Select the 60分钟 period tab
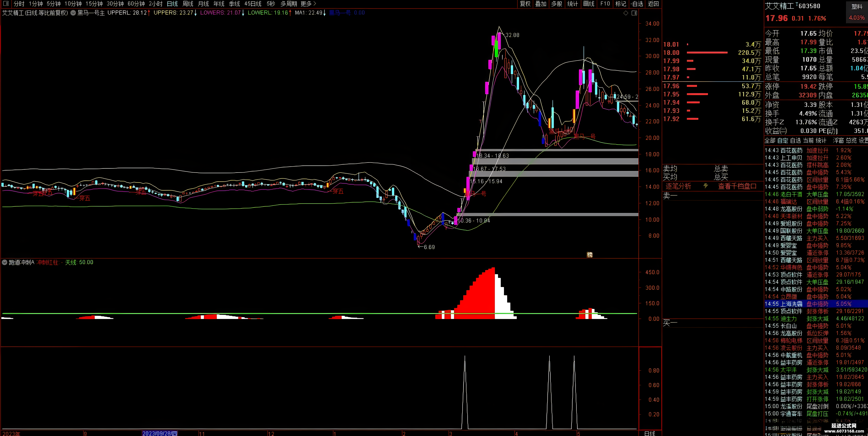 pyautogui.click(x=136, y=4)
